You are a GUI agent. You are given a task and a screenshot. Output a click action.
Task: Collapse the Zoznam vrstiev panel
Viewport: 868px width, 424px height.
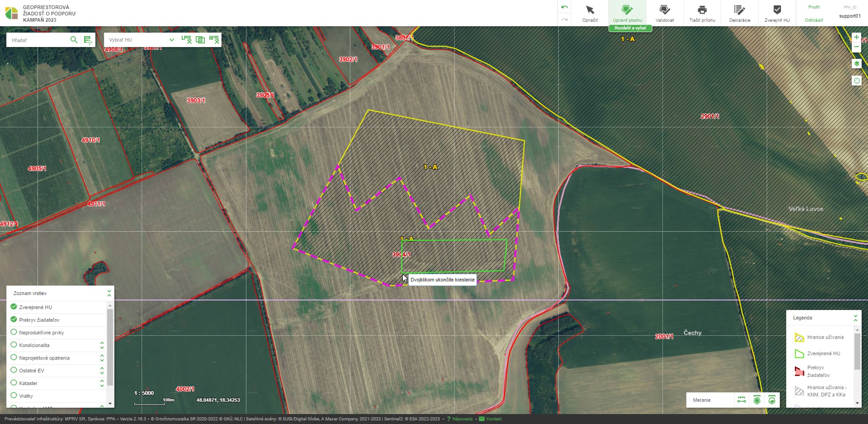(109, 293)
